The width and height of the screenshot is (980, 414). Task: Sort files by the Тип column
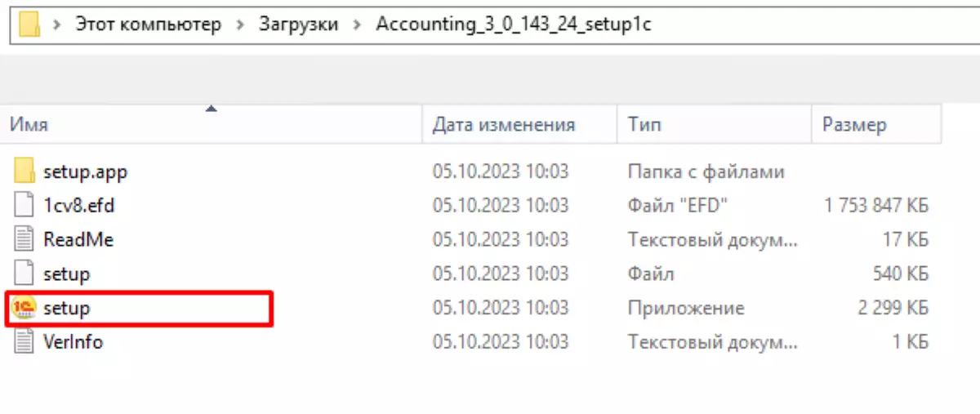(644, 125)
